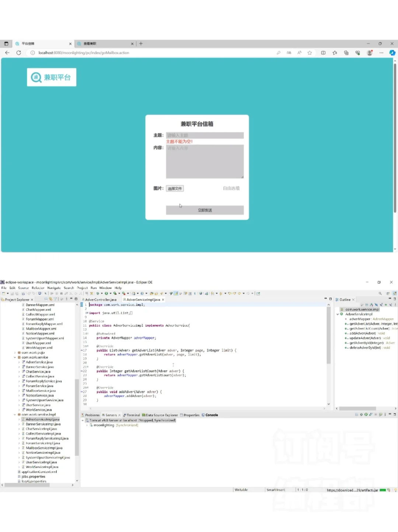
Task: Open the Open Perspective icon
Action: [388, 293]
